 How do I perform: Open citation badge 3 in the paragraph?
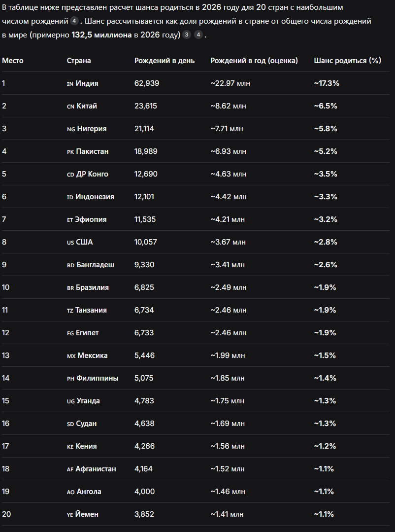(187, 35)
